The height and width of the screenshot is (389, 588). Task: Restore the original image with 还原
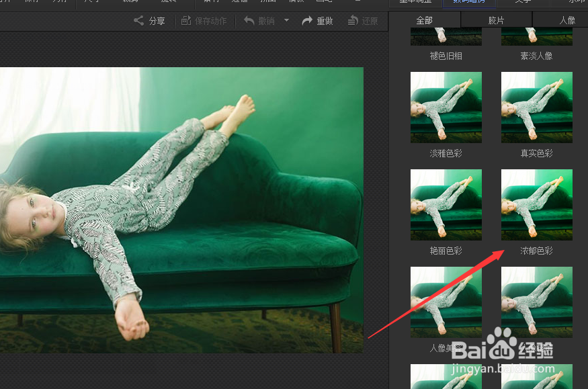(x=363, y=21)
